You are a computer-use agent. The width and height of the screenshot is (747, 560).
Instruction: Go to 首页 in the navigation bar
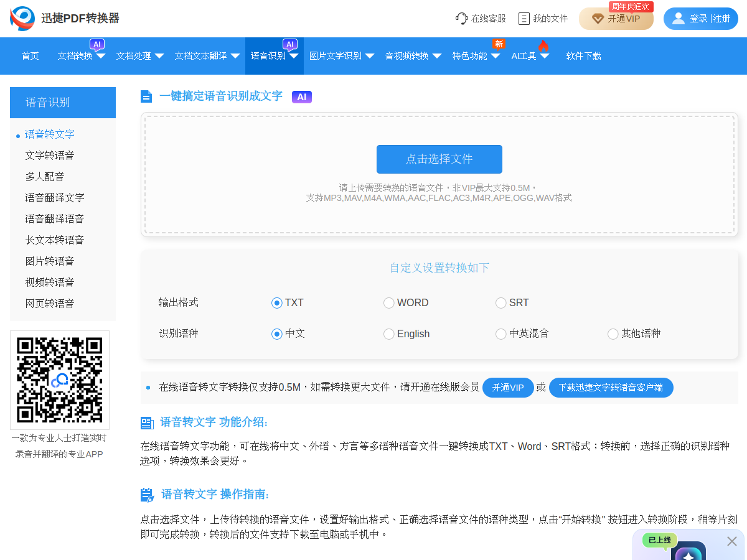point(31,56)
